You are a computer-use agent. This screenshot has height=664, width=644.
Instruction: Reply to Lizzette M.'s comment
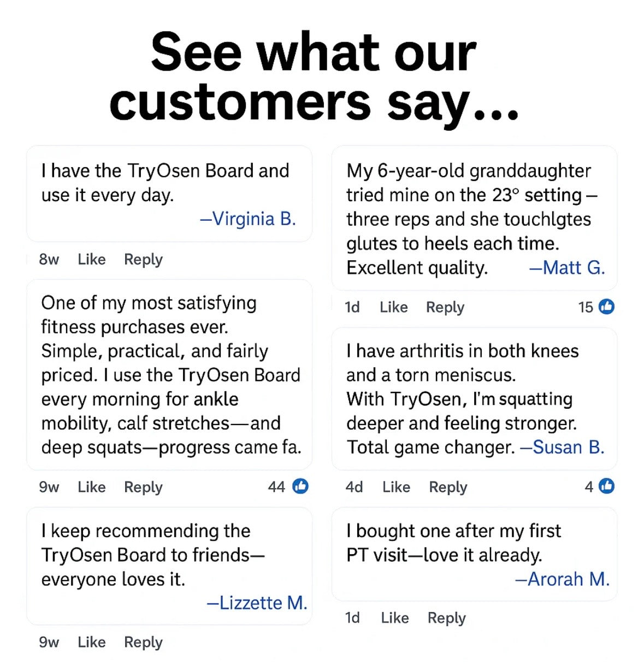coord(143,642)
